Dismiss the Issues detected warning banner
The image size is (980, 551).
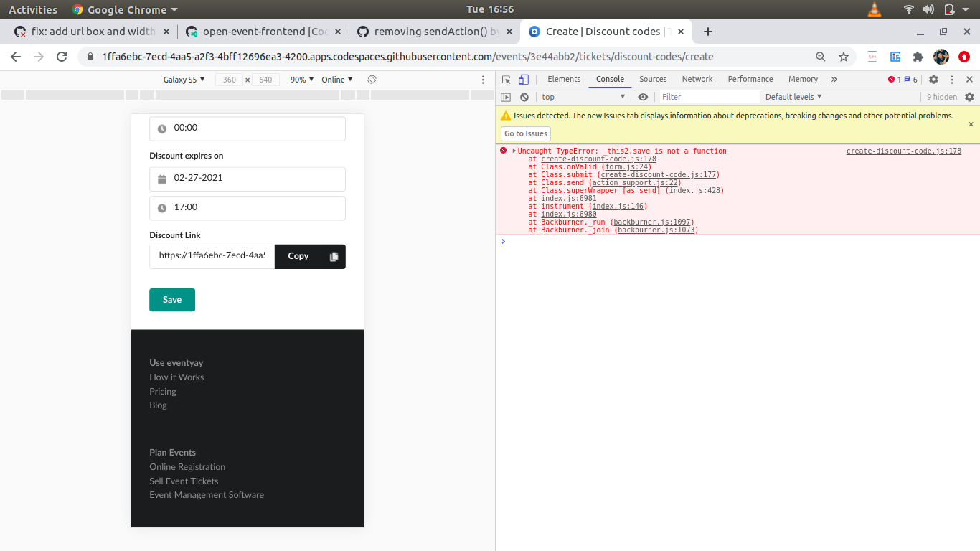[971, 123]
